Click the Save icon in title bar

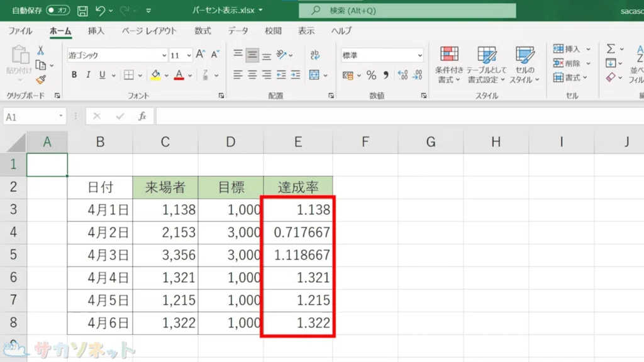[x=82, y=11]
